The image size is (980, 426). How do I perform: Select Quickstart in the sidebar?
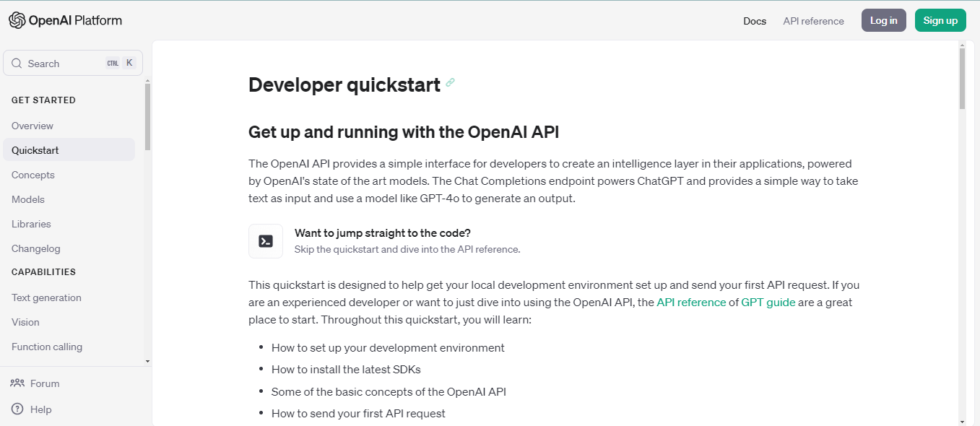[x=34, y=149]
